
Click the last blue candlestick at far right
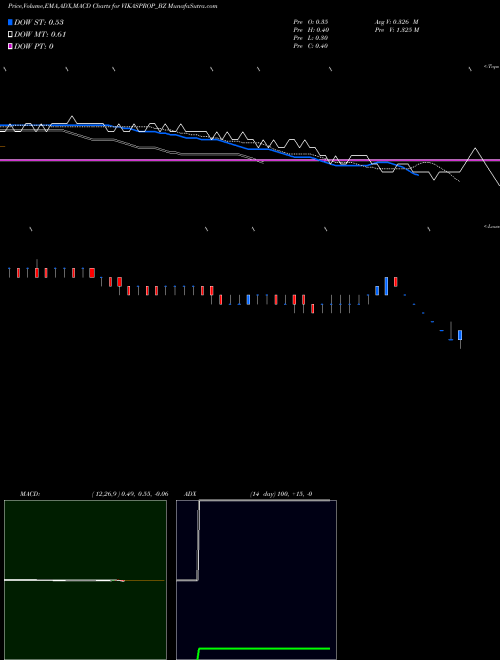(460, 335)
